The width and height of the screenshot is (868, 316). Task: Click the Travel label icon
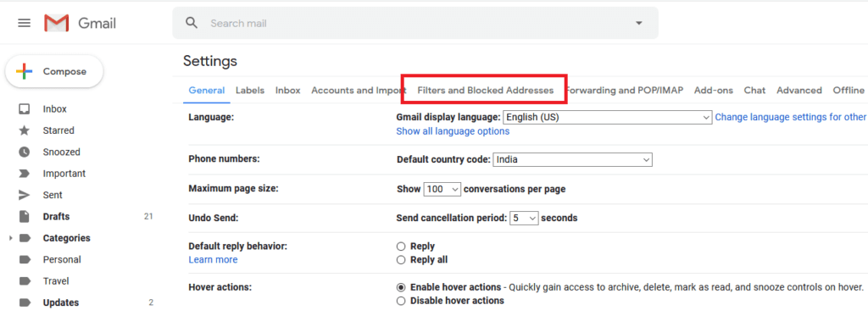[x=25, y=281]
